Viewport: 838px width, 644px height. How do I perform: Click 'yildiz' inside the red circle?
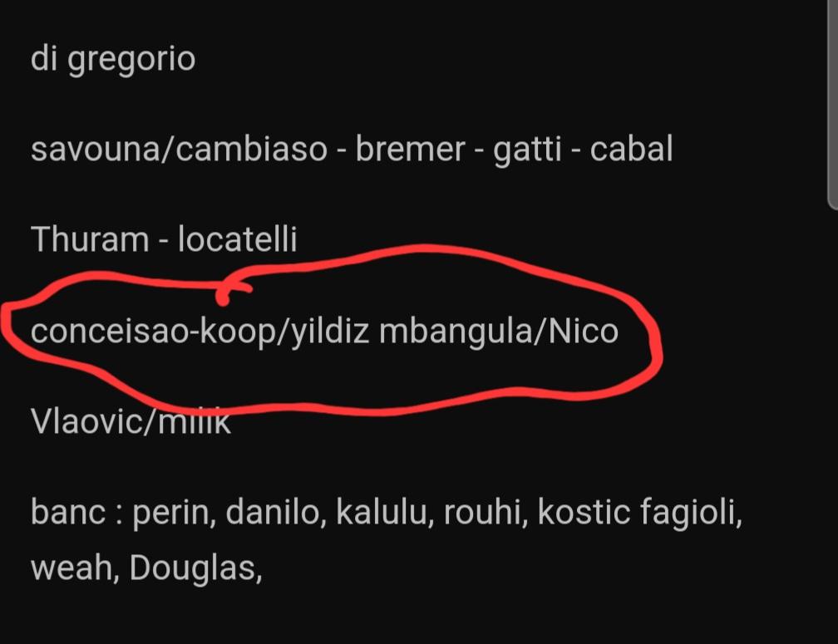click(329, 331)
